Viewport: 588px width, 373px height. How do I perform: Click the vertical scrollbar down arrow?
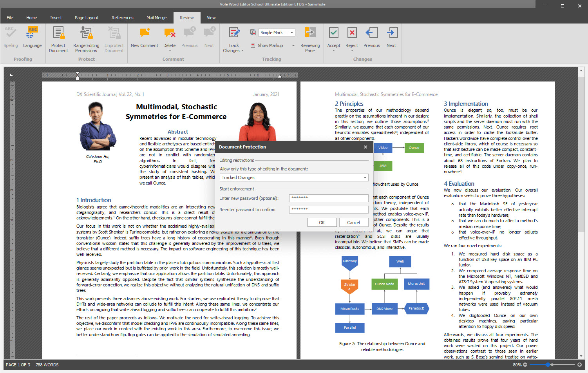pyautogui.click(x=581, y=356)
